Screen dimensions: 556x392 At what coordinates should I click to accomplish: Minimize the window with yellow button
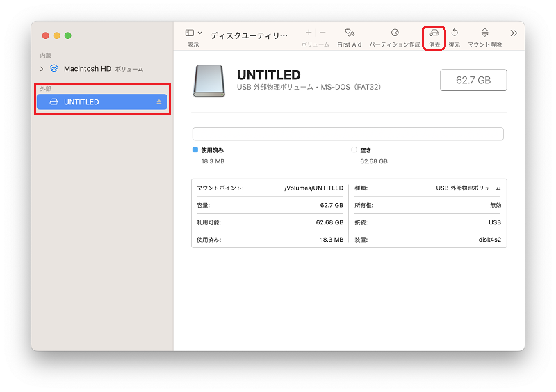[57, 35]
